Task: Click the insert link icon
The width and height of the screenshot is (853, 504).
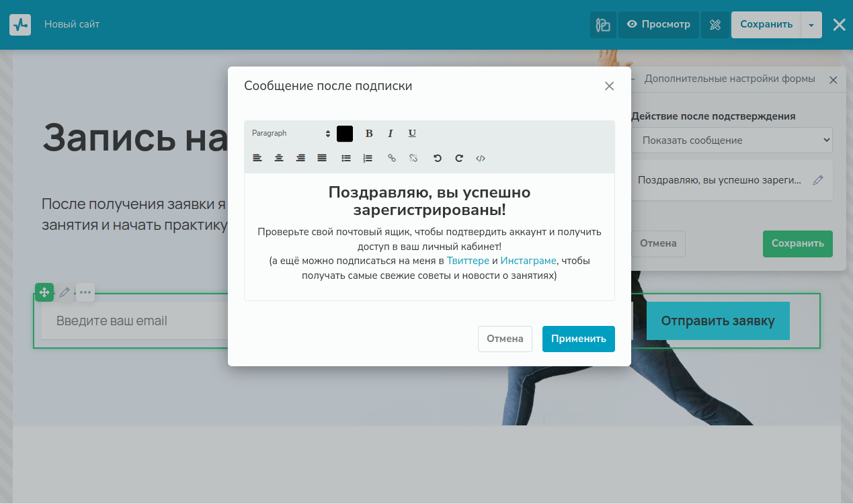Action: point(392,158)
